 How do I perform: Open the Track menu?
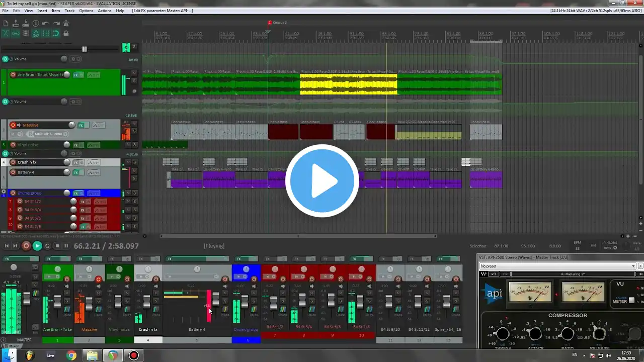coord(69,11)
